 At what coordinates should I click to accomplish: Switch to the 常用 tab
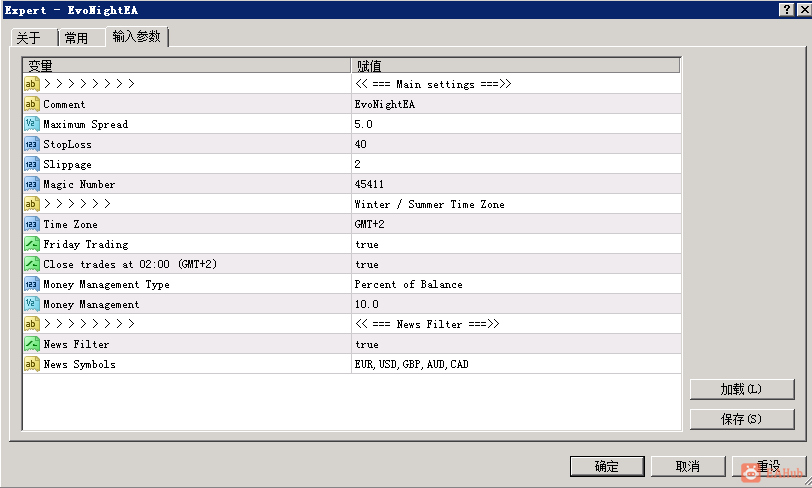point(82,38)
